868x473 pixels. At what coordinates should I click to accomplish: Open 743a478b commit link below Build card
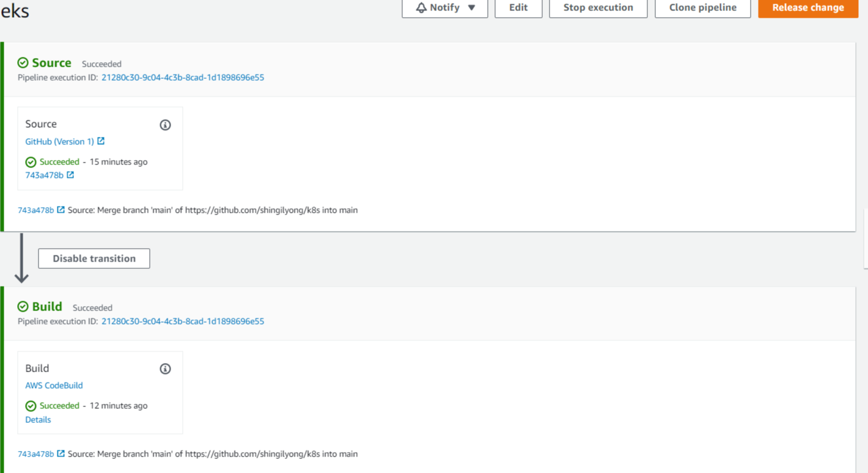(35, 454)
